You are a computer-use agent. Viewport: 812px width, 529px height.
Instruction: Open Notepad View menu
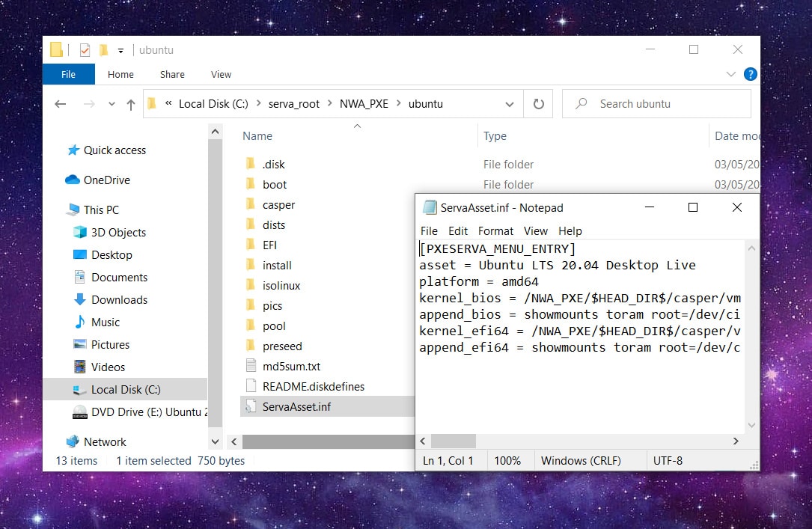pos(535,231)
